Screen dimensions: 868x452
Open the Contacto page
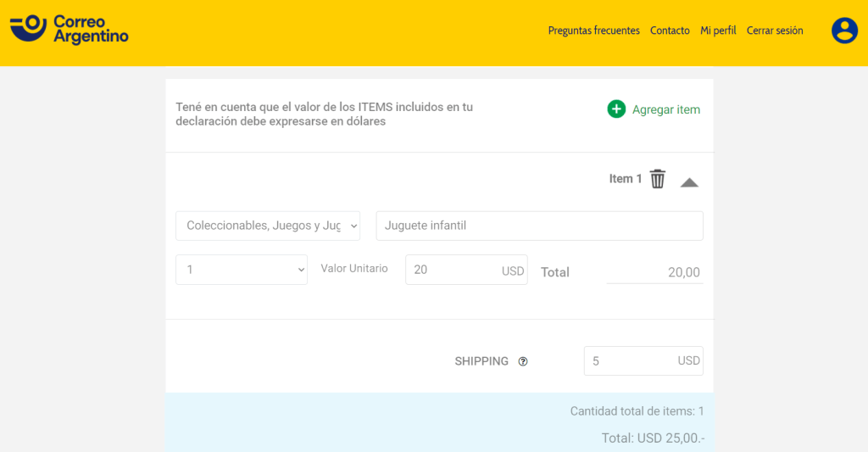670,31
